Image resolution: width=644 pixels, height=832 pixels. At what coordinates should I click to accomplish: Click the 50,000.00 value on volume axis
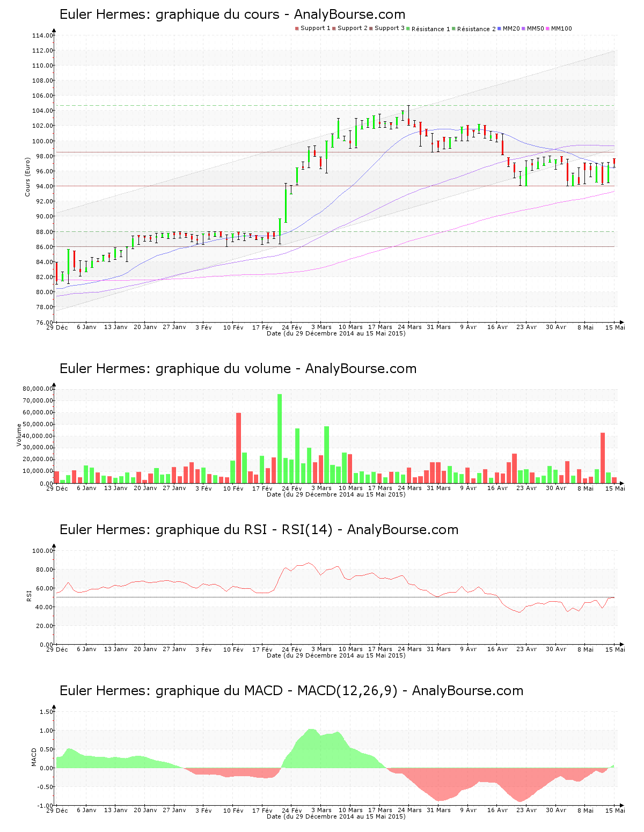[x=38, y=424]
